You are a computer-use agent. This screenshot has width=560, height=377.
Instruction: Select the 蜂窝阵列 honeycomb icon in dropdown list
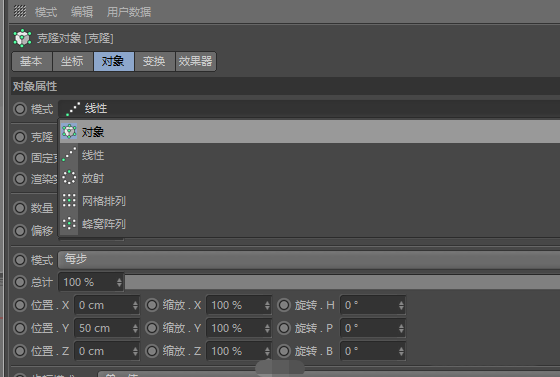pyautogui.click(x=69, y=223)
